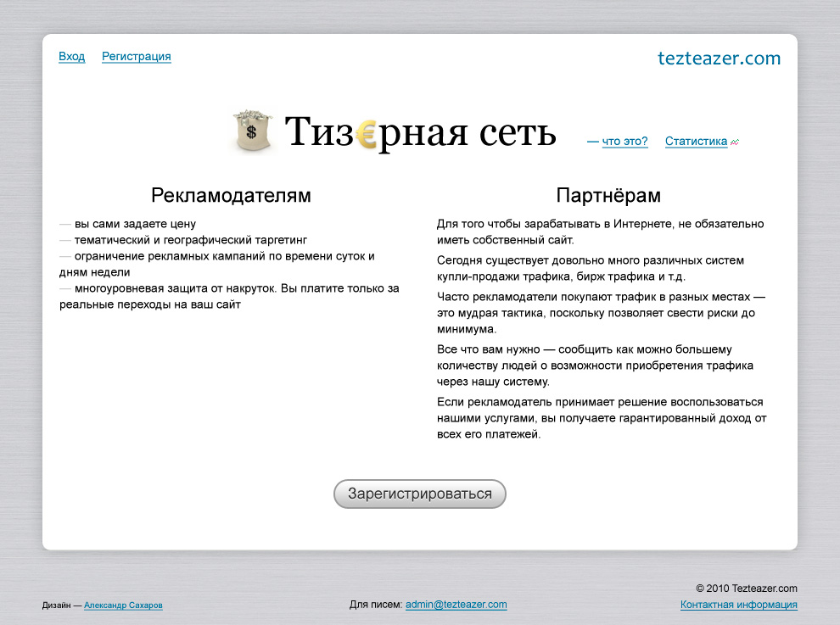The width and height of the screenshot is (840, 625).
Task: View Статистика via its link
Action: [696, 141]
